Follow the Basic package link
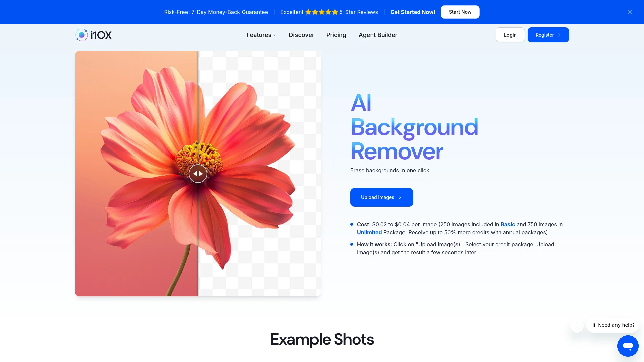This screenshot has width=644, height=362. coord(508,224)
